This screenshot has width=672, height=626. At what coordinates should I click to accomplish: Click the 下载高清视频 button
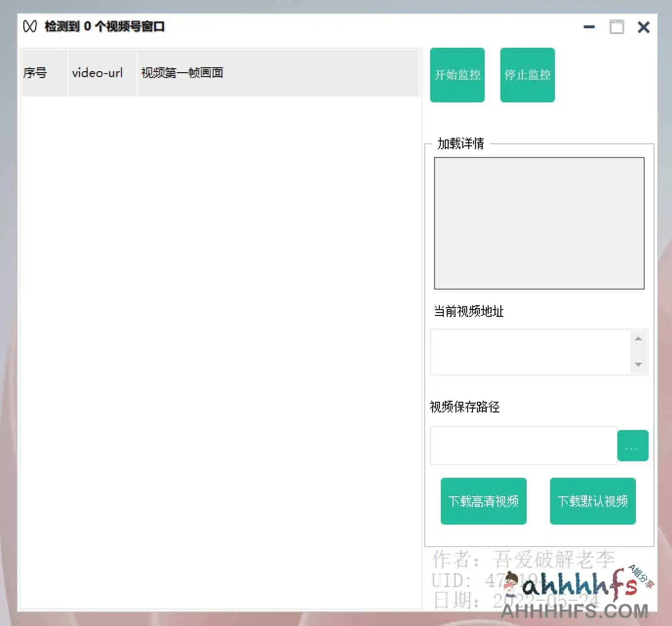click(483, 501)
